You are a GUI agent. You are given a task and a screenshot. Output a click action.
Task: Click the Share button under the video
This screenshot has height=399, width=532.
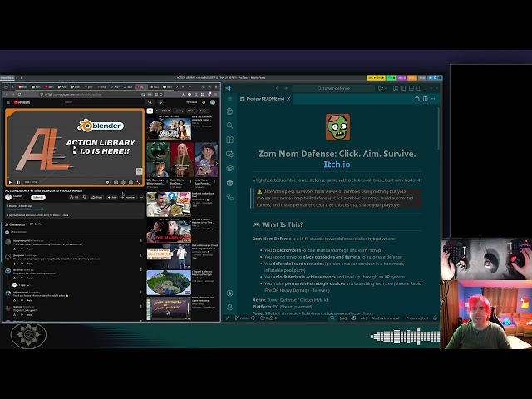pos(97,198)
